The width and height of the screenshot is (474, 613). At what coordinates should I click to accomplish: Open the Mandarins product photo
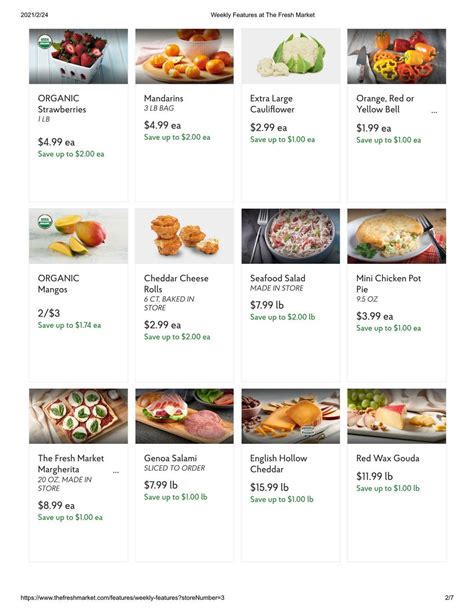tap(185, 56)
